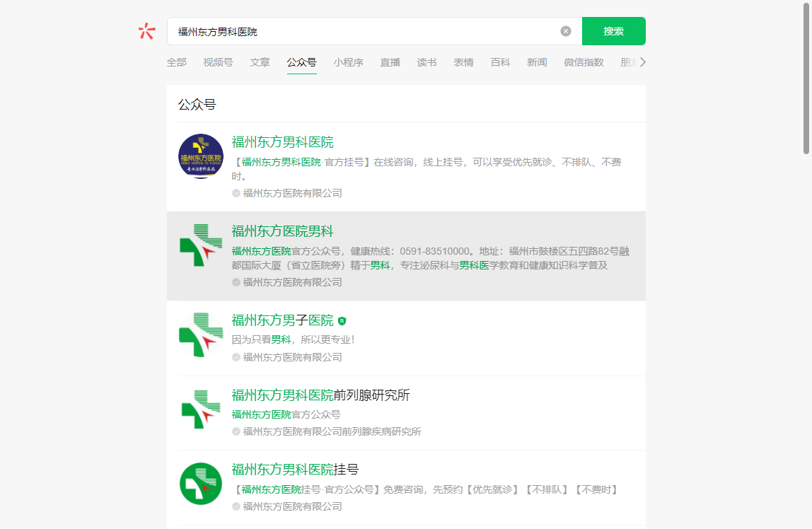Click the certification icon under 福州东方男科医院 description
Image resolution: width=812 pixels, height=529 pixels.
236,193
